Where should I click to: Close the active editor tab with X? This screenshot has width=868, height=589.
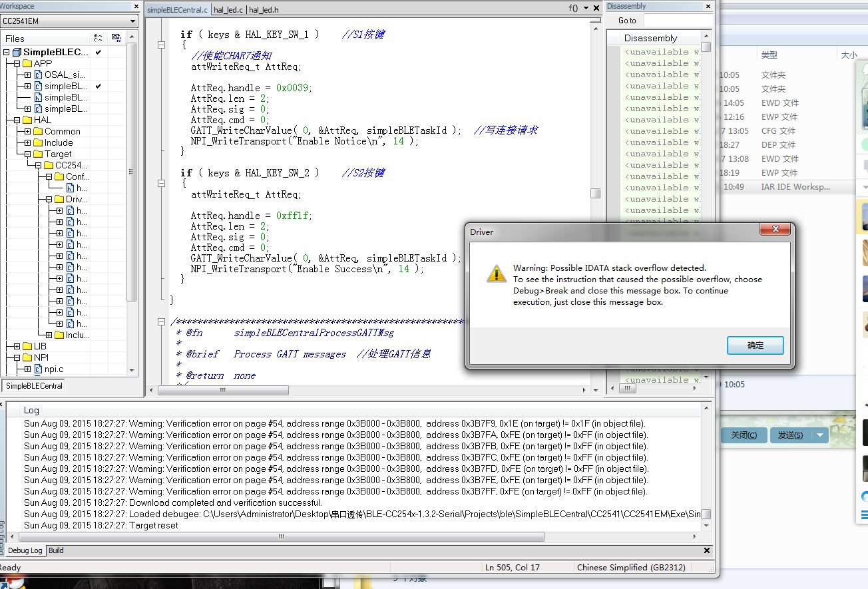[596, 9]
